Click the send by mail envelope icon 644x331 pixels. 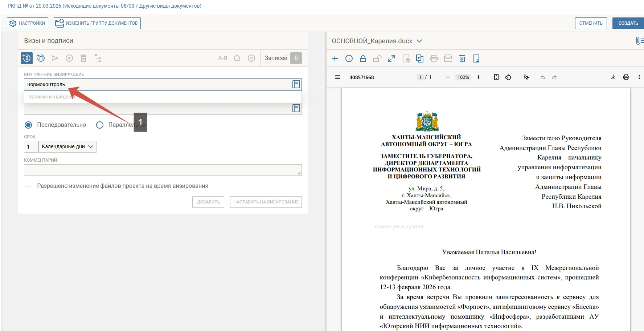coord(448,58)
